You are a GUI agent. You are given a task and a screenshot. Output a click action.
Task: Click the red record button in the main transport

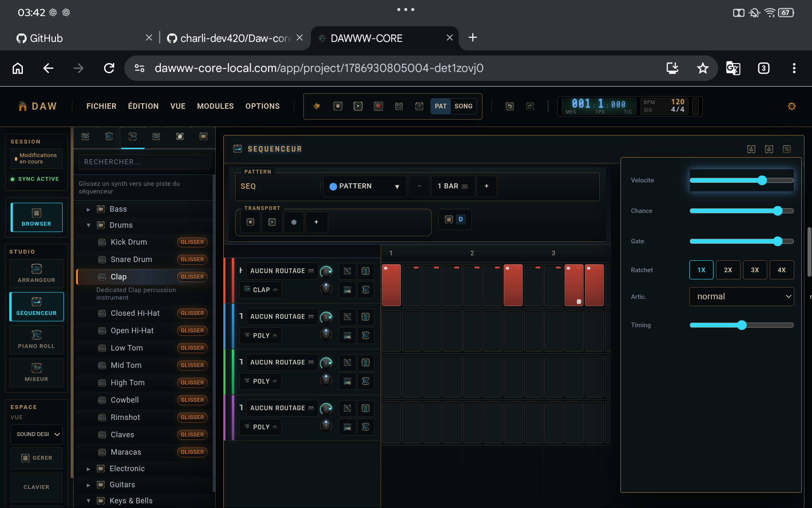point(378,106)
